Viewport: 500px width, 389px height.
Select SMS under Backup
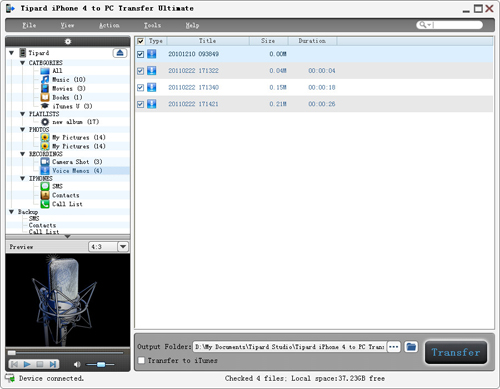pyautogui.click(x=34, y=218)
